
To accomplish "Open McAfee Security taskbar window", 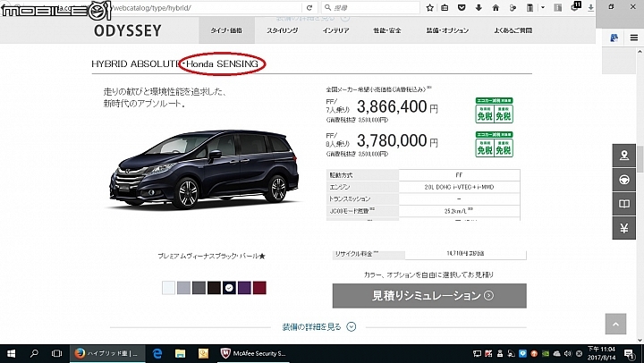I will click(253, 353).
